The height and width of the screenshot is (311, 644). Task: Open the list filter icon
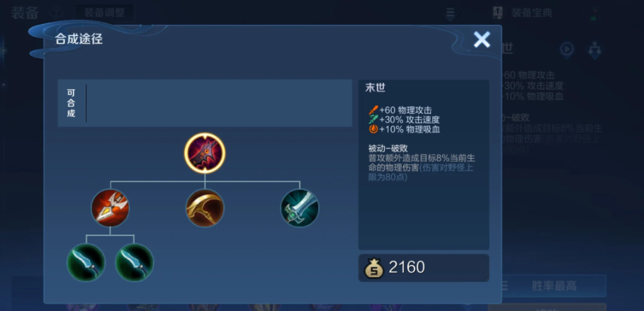pyautogui.click(x=451, y=13)
